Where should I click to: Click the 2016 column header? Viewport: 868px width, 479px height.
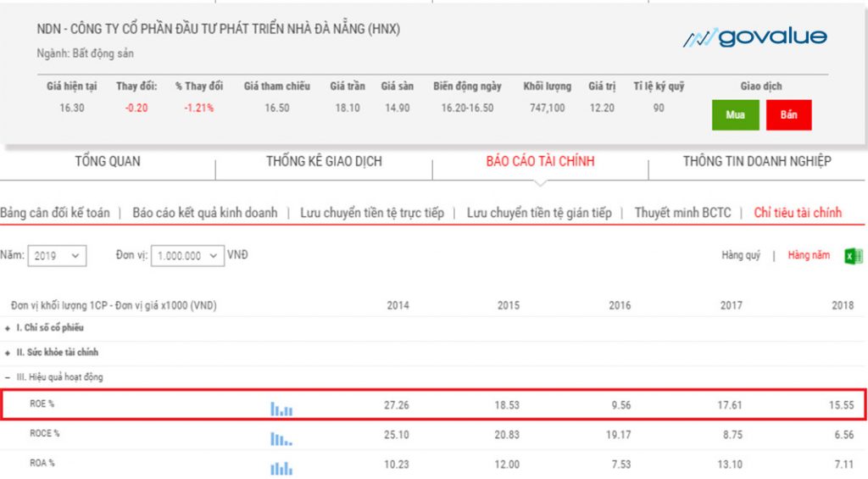pos(620,306)
